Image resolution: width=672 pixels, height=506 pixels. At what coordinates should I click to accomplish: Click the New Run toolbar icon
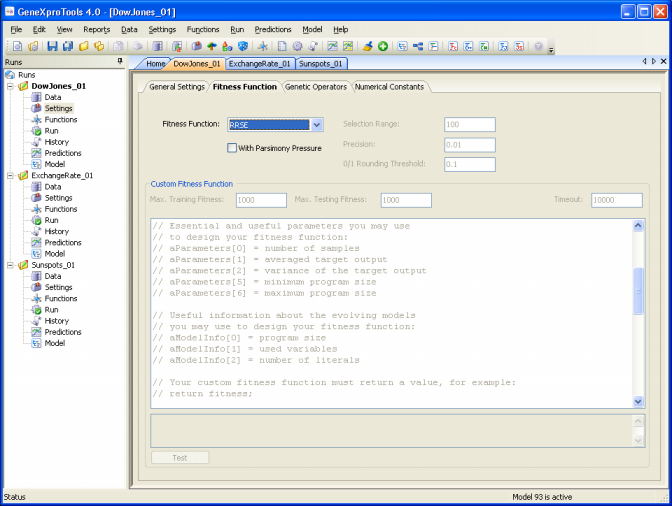pyautogui.click(x=18, y=46)
